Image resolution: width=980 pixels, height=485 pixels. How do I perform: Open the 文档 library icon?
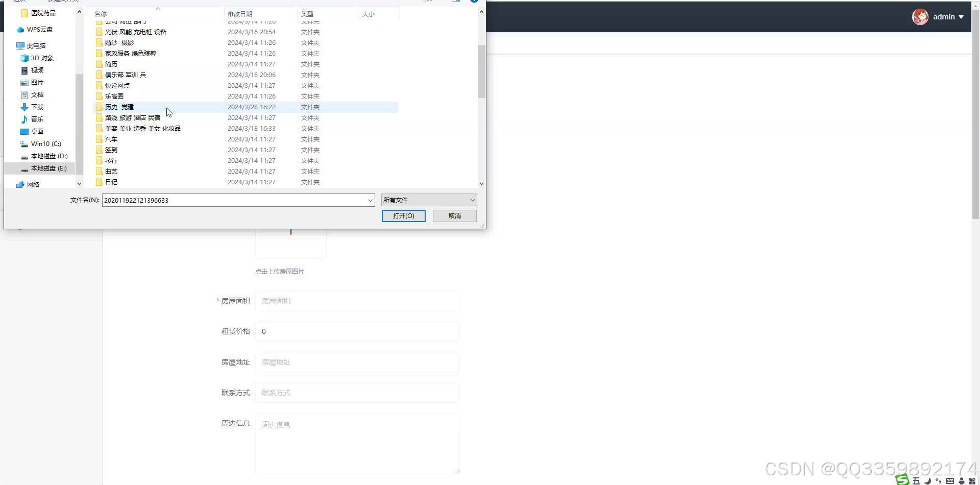click(x=24, y=94)
